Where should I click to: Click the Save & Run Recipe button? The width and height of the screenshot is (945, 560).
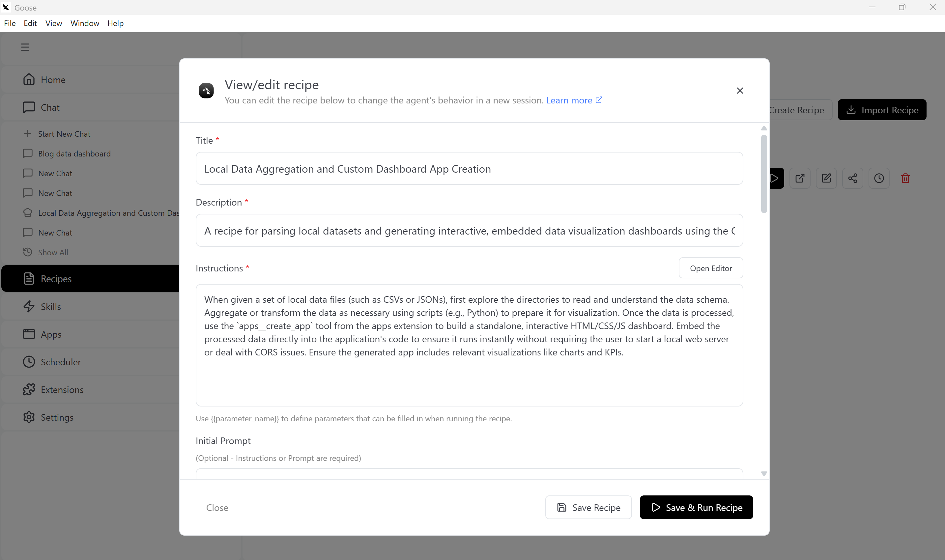pyautogui.click(x=696, y=507)
